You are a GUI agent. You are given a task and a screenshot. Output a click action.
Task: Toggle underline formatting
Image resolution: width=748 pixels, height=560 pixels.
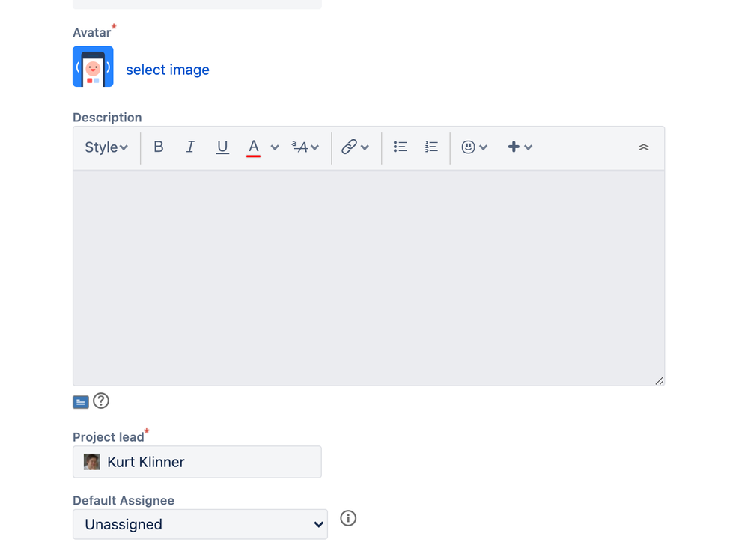click(x=222, y=147)
